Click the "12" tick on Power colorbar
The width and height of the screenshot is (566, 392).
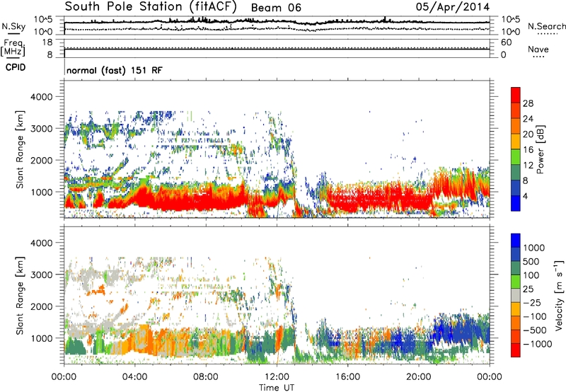[528, 166]
